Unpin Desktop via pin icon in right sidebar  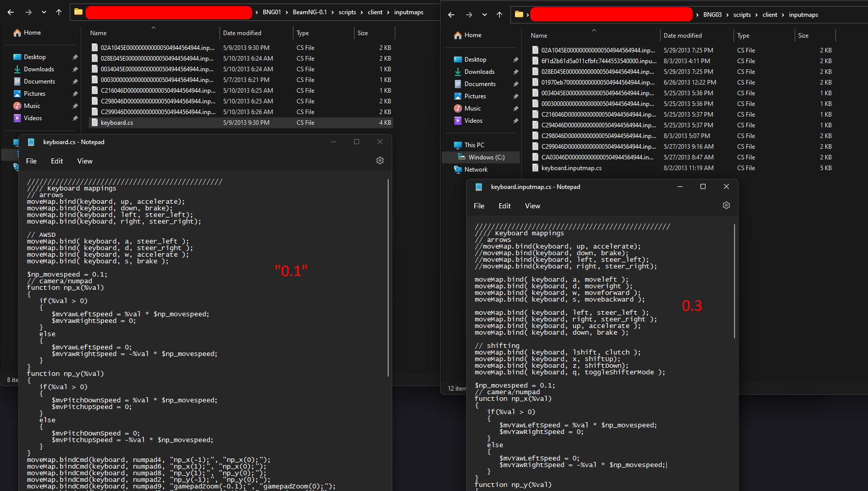[x=516, y=60]
